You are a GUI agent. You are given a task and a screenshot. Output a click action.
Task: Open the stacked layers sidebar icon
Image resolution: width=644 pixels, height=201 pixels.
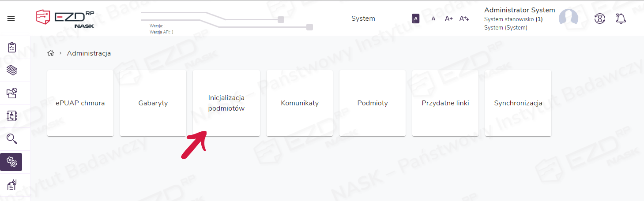click(12, 70)
